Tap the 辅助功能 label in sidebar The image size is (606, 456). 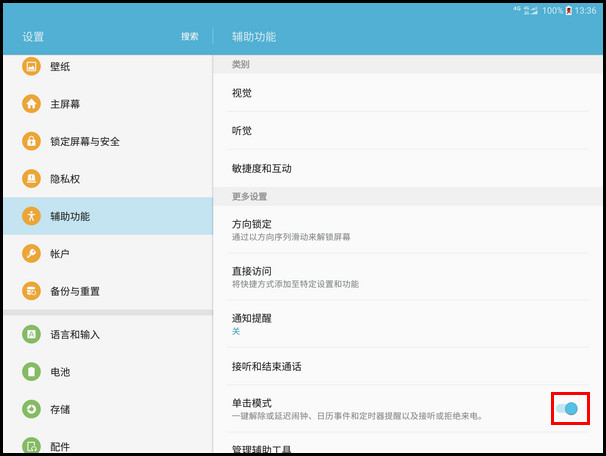(70, 216)
